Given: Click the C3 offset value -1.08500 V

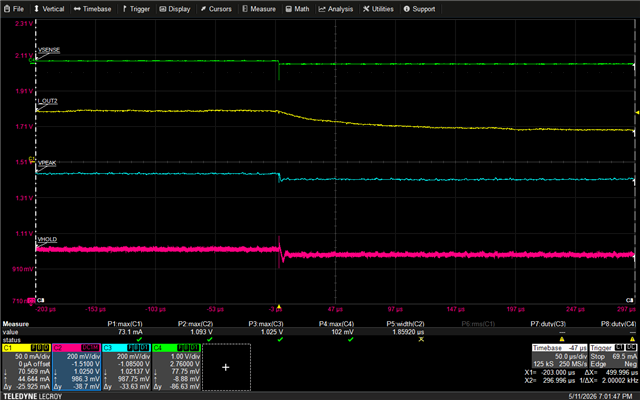Looking at the screenshot, I should [x=133, y=364].
